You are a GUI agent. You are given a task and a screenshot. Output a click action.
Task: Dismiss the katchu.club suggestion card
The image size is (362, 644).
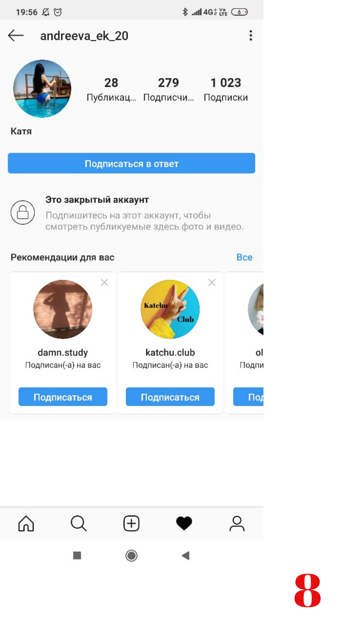[x=212, y=283]
